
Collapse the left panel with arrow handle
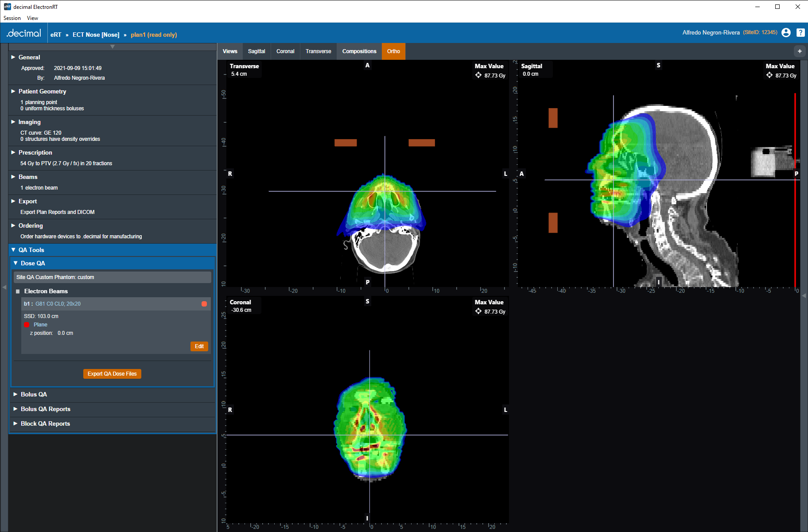(x=4, y=287)
